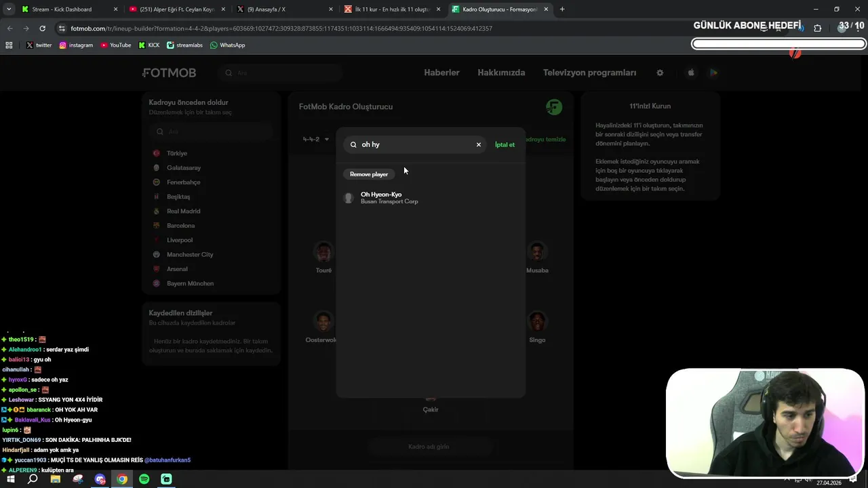This screenshot has width=868, height=488.
Task: Open the WhatsApp bookmark
Action: pyautogui.click(x=227, y=45)
